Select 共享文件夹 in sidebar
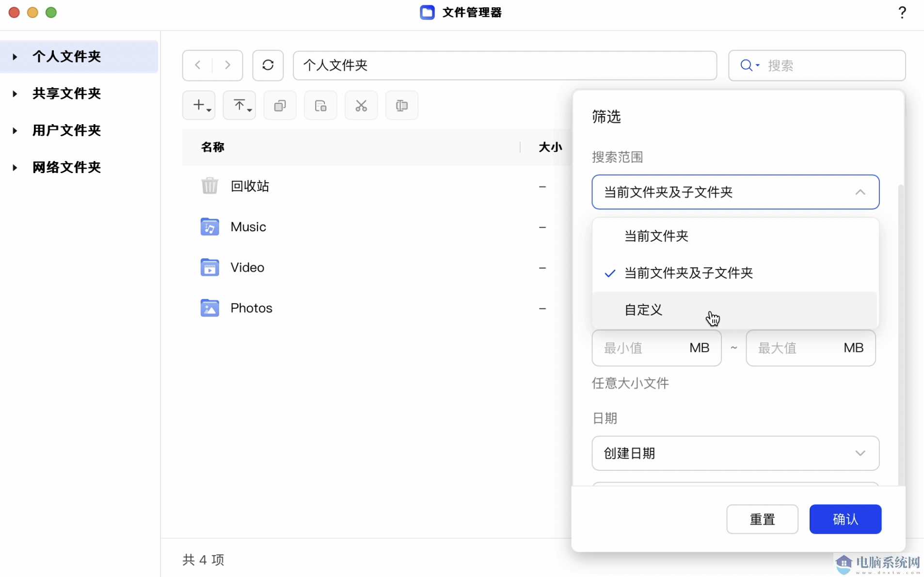The width and height of the screenshot is (924, 577). (x=67, y=94)
